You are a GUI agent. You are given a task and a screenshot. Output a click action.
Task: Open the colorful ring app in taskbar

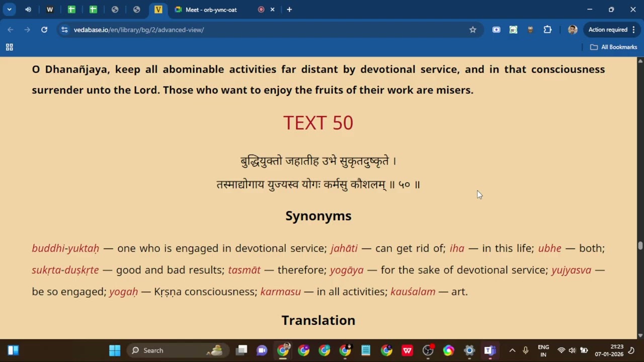tap(448, 350)
